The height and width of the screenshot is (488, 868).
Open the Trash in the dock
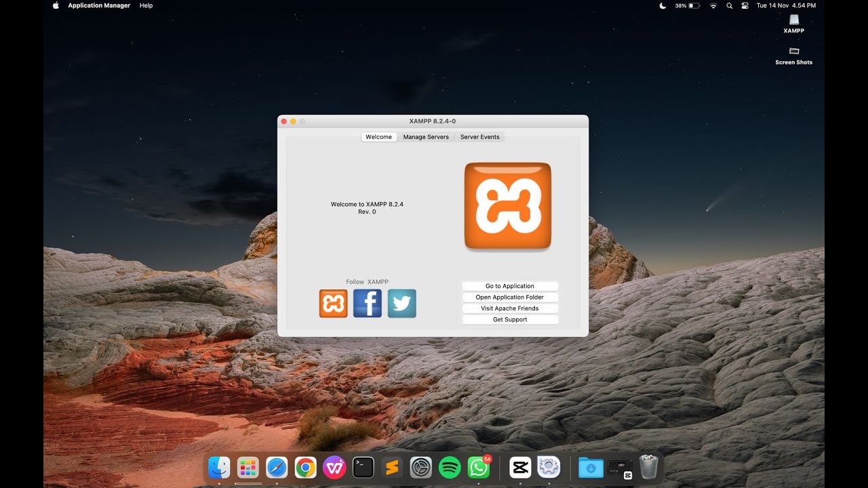[x=649, y=467]
